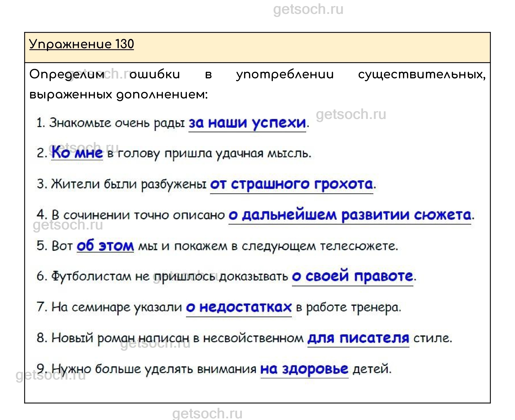Click the underlined words 'об этом'
The height and width of the screenshot is (420, 515).
(x=105, y=246)
